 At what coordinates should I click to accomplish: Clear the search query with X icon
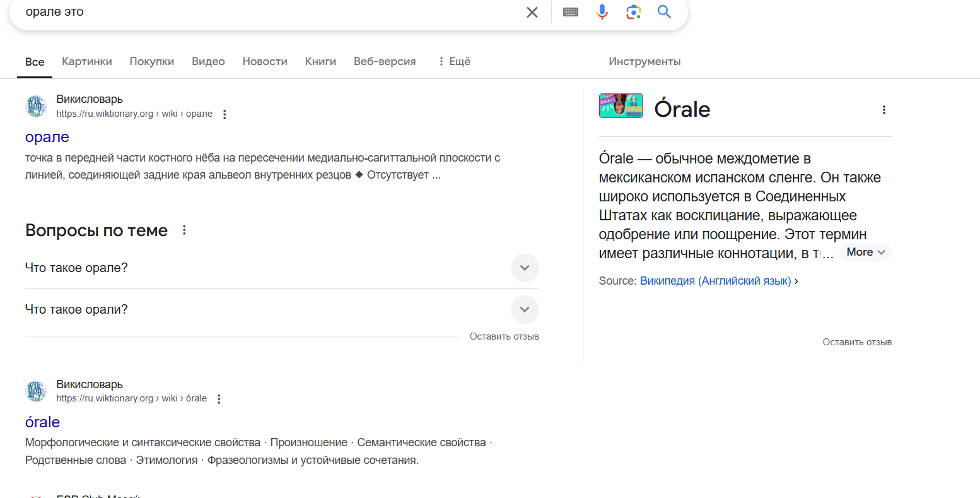point(532,12)
